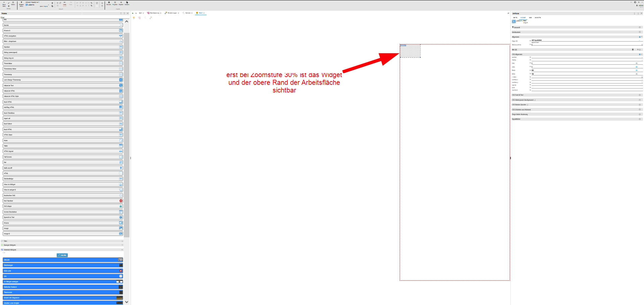Viewport: 644px width, 305px height.
Task: Open the Kamera view tab
Action: click(x=188, y=13)
